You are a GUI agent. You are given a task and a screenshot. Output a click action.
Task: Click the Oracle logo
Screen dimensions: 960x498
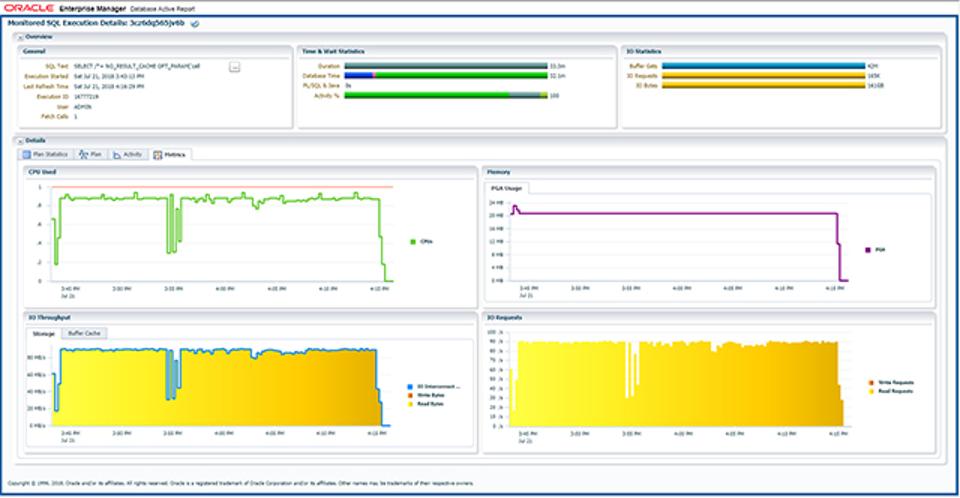[29, 9]
